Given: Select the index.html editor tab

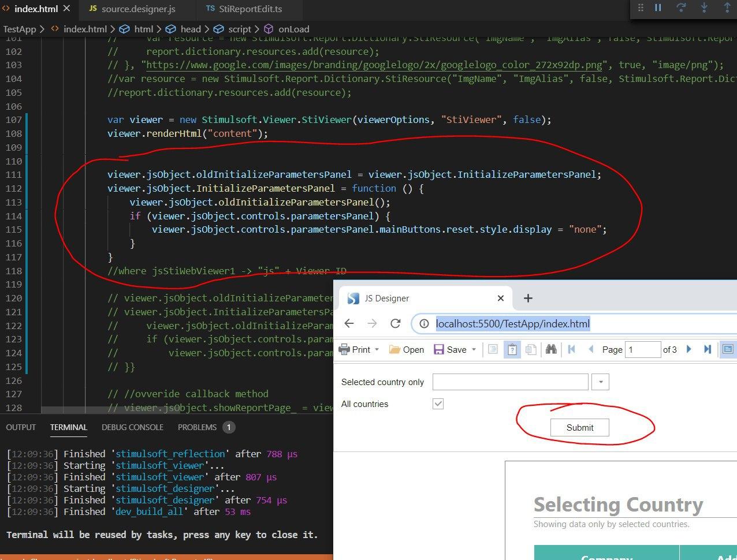Looking at the screenshot, I should [x=36, y=9].
